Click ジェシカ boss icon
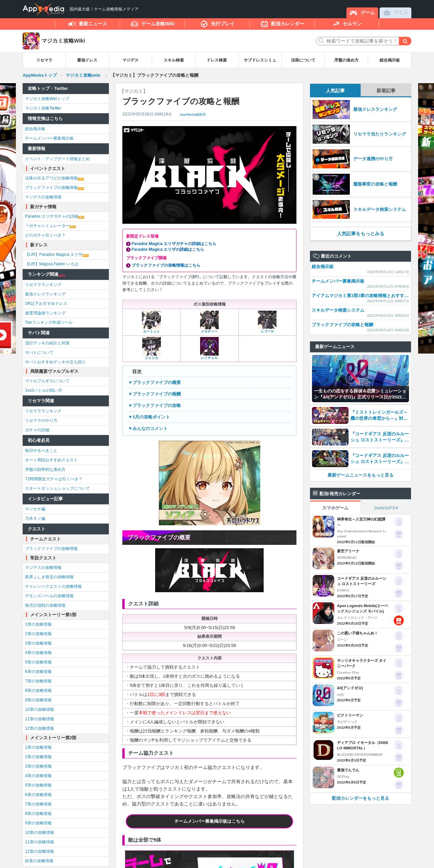The width and height of the screenshot is (434, 868). [x=151, y=346]
